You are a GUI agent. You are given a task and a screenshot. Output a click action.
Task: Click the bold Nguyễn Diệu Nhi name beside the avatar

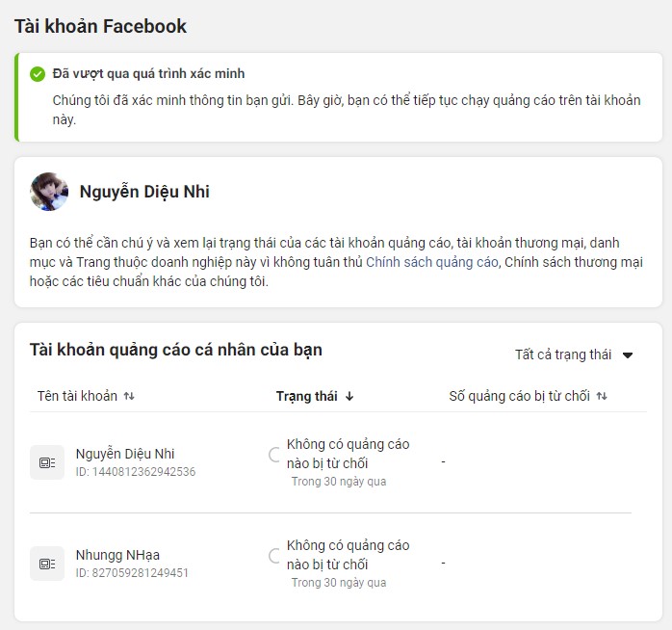pyautogui.click(x=144, y=192)
